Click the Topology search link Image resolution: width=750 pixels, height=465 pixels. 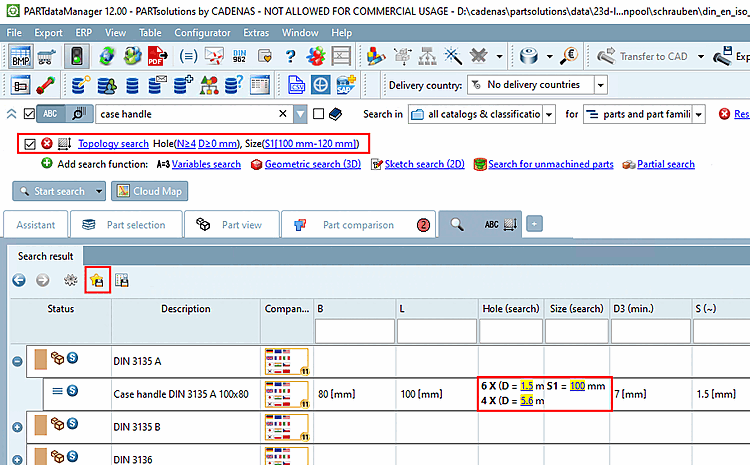pyautogui.click(x=113, y=144)
